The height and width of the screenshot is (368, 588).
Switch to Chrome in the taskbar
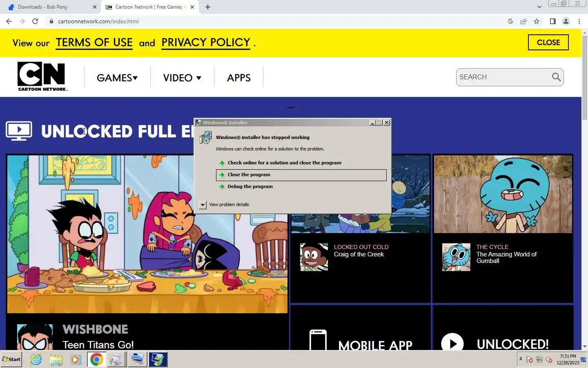coord(96,359)
